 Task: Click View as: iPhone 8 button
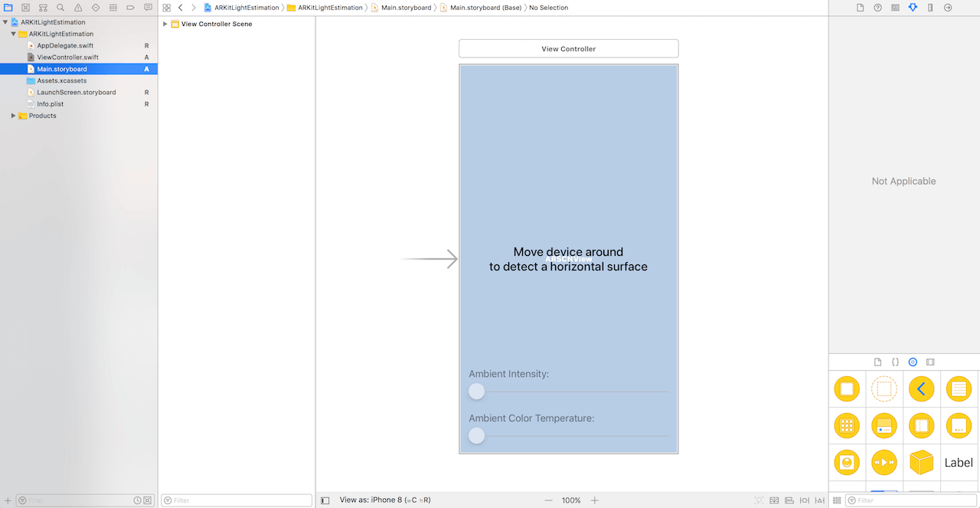coord(384,500)
